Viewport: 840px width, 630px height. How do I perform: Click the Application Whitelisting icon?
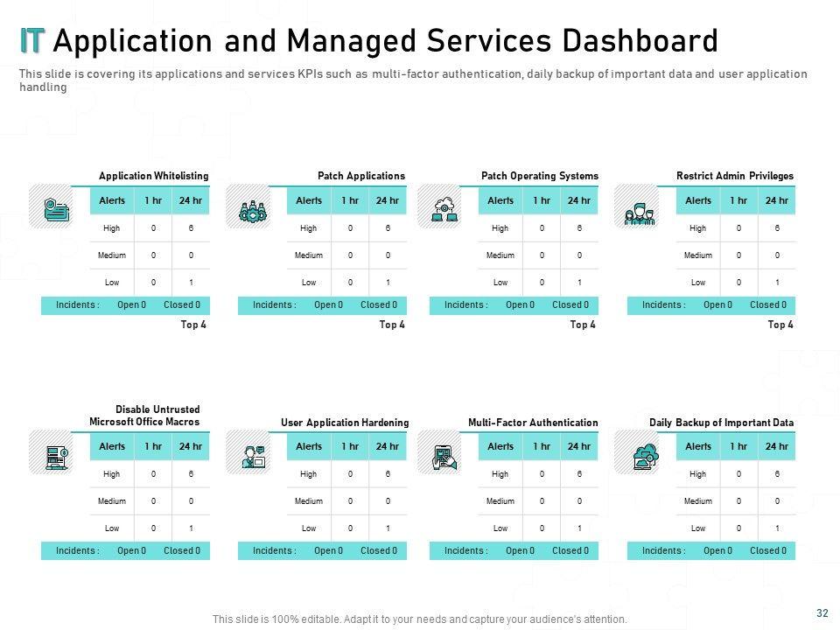coord(56,209)
